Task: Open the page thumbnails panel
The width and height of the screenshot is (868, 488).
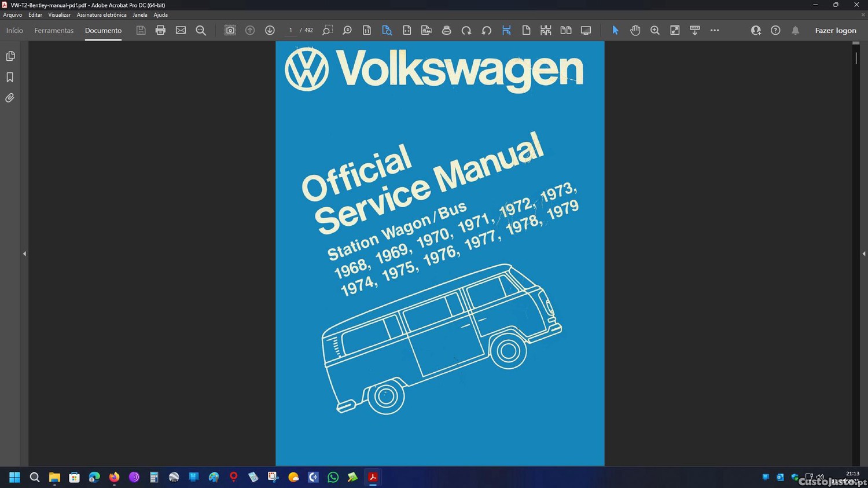Action: pos(10,56)
